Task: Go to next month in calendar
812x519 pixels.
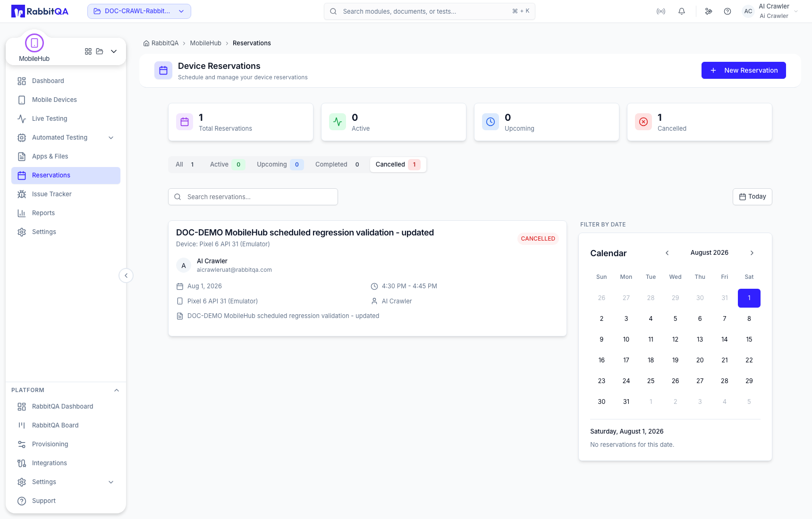Action: [752, 253]
